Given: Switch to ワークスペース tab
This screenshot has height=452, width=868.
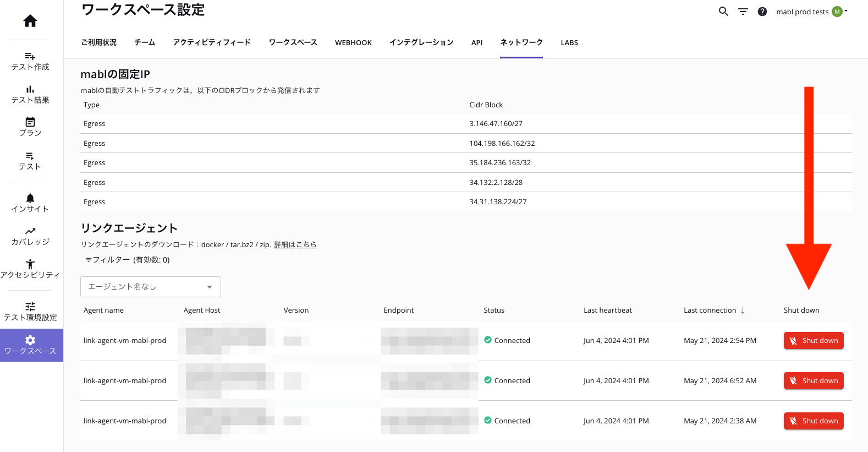Looking at the screenshot, I should point(293,42).
